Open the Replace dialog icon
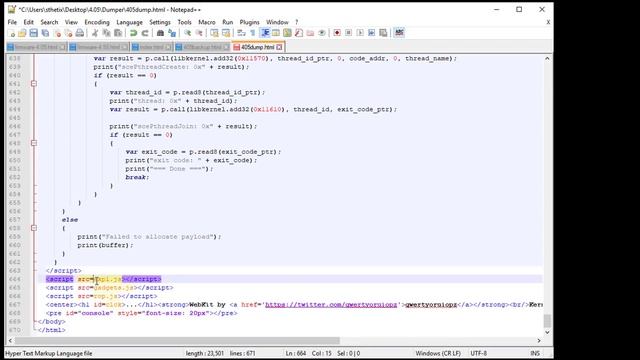The height and width of the screenshot is (360, 640). (172, 33)
